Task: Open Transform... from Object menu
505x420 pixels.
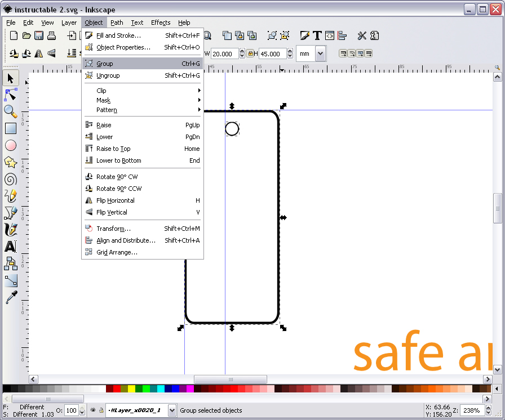Action: coord(143,229)
